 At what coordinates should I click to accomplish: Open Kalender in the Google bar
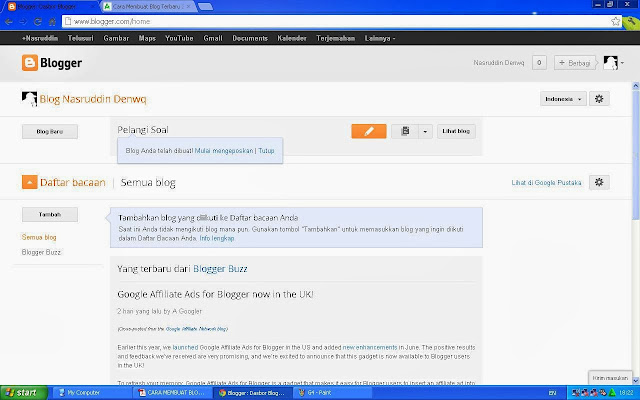pyautogui.click(x=291, y=38)
